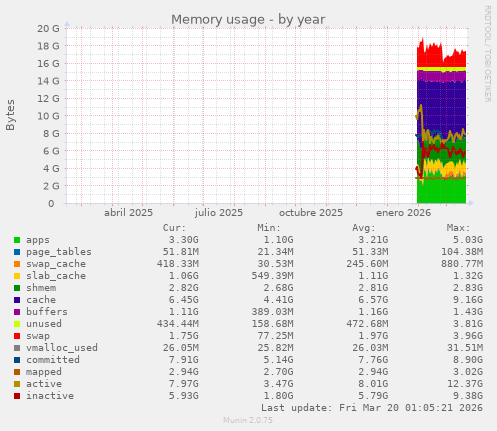Image resolution: width=497 pixels, height=431 pixels.
Task: Click the 'Bytes' vertical axis title
Action: [x=10, y=115]
